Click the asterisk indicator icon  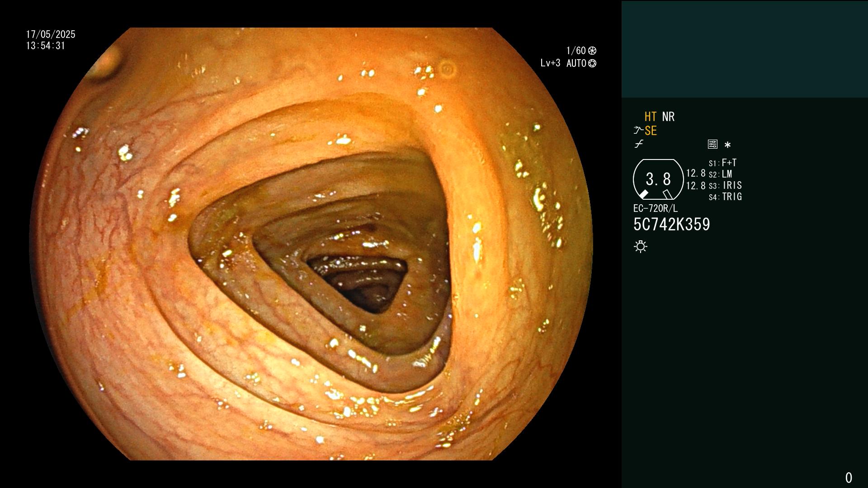coord(727,145)
